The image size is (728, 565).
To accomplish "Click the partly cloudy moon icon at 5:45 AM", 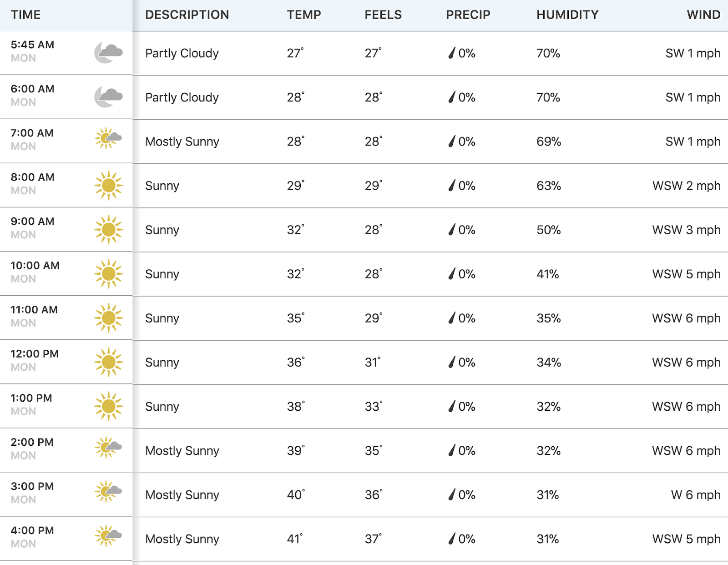I will [108, 52].
